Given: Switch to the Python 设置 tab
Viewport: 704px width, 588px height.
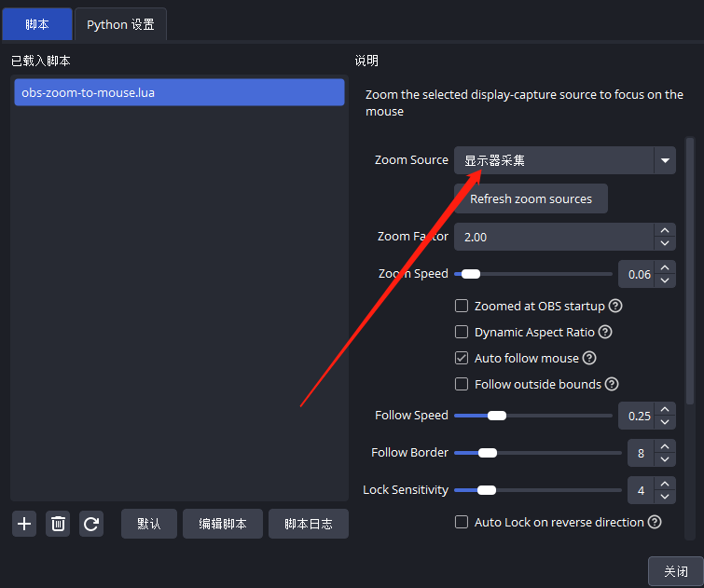Looking at the screenshot, I should point(120,24).
